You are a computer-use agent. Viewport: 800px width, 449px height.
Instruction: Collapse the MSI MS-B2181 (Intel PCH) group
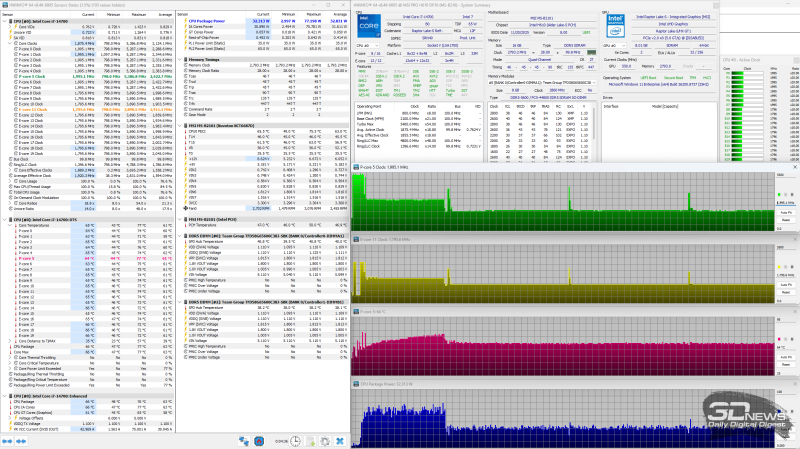tap(180, 219)
